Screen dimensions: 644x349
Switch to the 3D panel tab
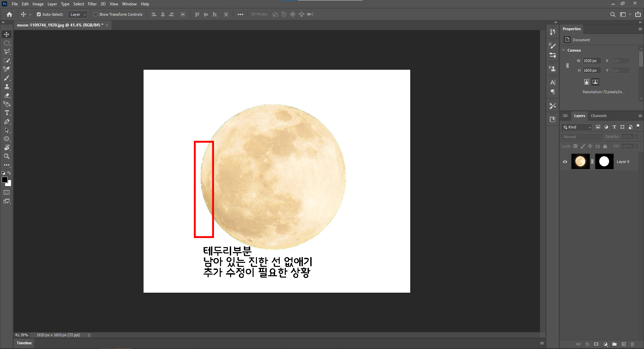pos(565,116)
